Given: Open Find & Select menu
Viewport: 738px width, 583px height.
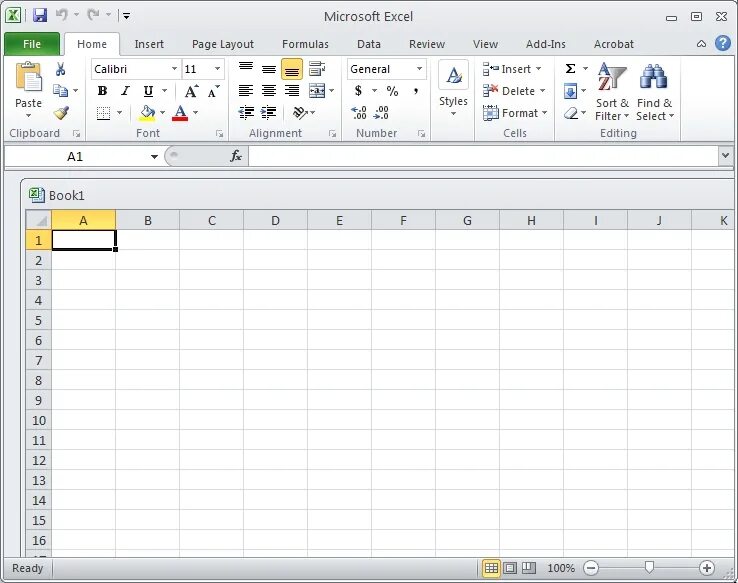Looking at the screenshot, I should point(655,92).
